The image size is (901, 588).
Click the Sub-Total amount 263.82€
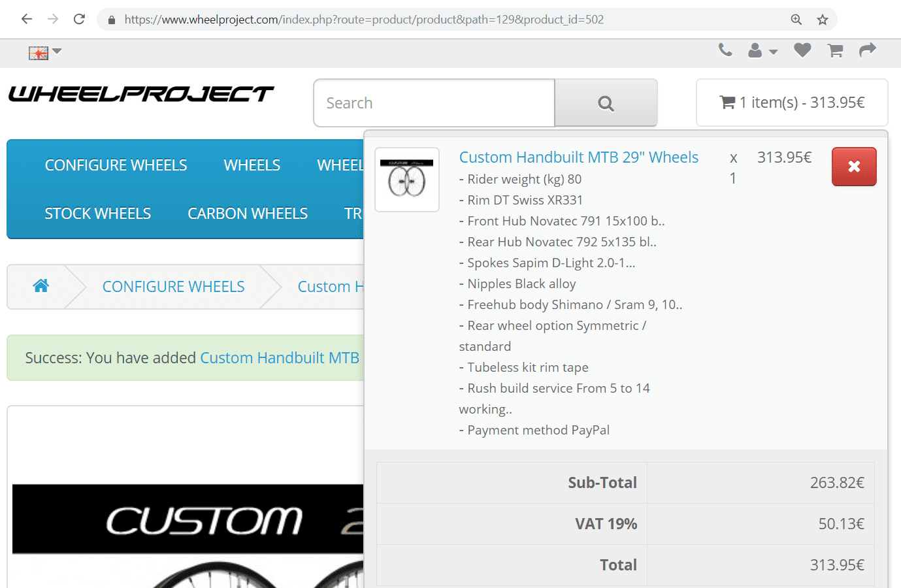[837, 483]
